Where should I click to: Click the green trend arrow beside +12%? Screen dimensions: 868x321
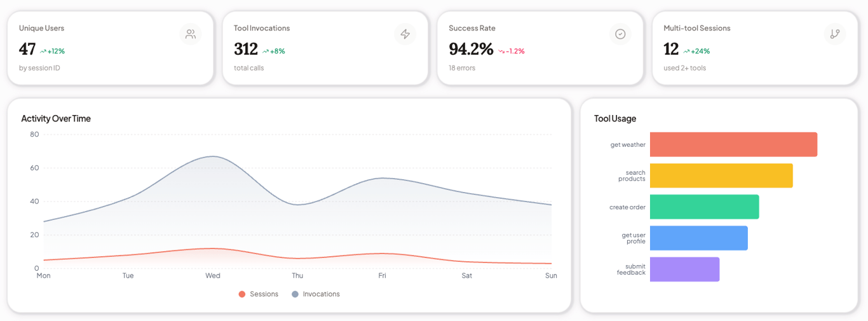click(43, 51)
